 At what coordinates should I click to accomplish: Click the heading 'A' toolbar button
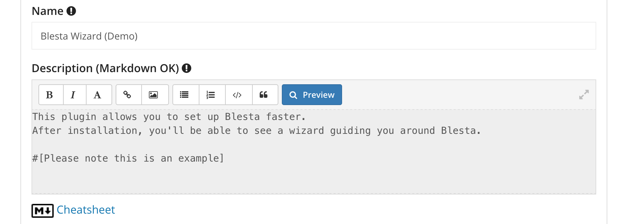(98, 95)
